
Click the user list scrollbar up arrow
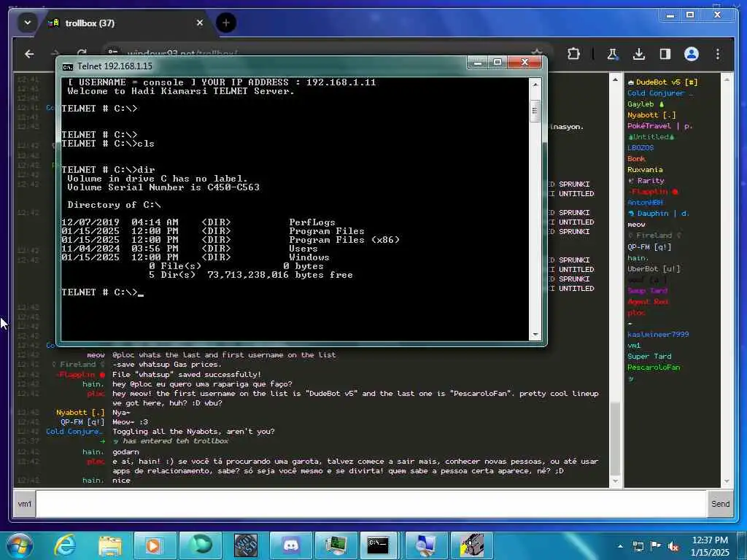[x=727, y=79]
